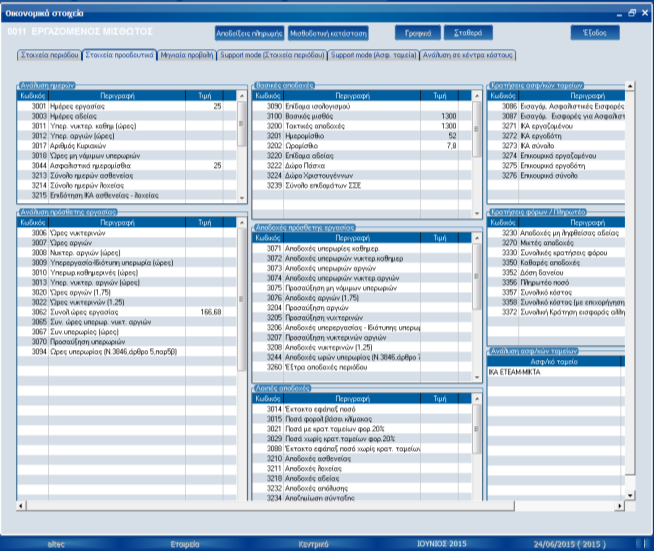
Task: Click the Γραφικά button
Action: pyautogui.click(x=418, y=33)
